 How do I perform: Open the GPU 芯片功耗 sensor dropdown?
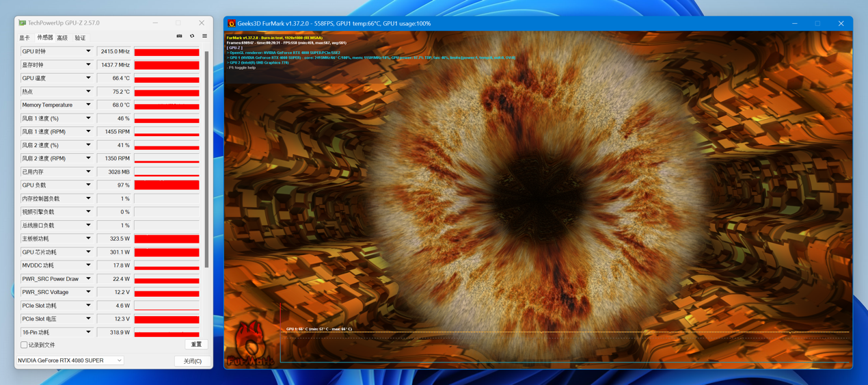(88, 252)
